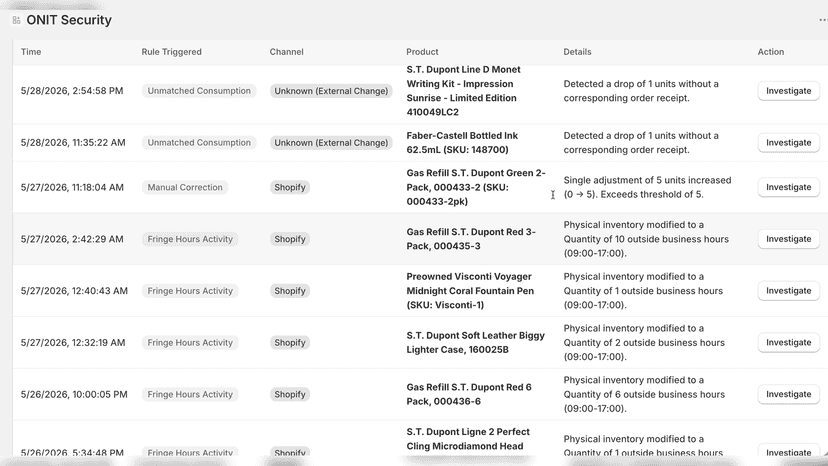Investigate the Gas Refill Red 3-Pack alert
The width and height of the screenshot is (828, 466).
click(788, 239)
